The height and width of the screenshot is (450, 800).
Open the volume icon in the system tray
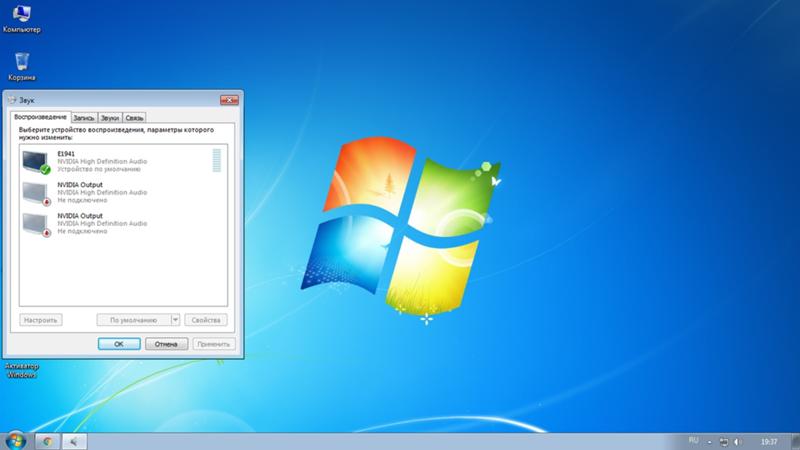click(x=737, y=442)
